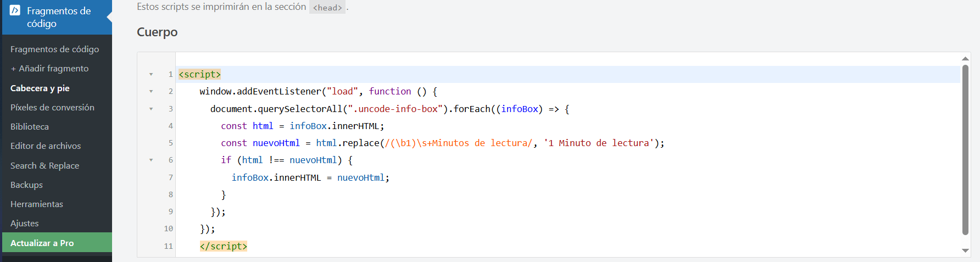Open the Fragmentos de código submenu item
Viewport: 980px width, 262px height.
click(x=54, y=49)
